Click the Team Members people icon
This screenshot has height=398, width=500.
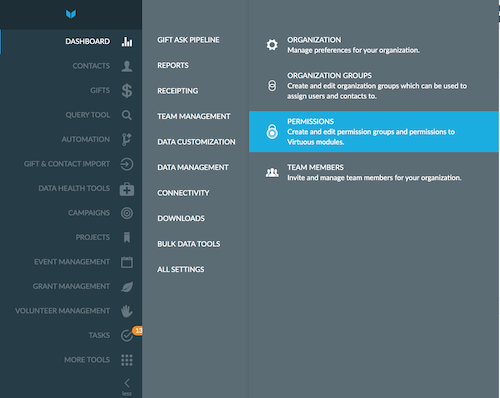[x=272, y=172]
